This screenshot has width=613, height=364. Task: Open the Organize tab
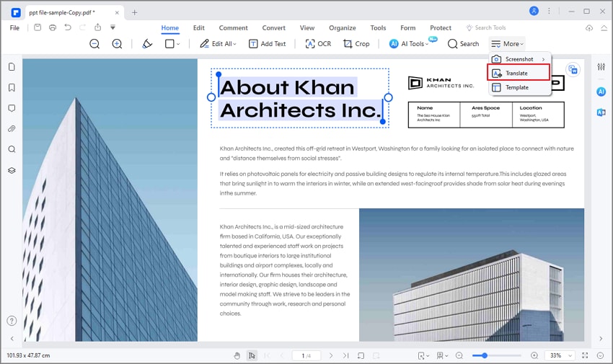(x=343, y=27)
